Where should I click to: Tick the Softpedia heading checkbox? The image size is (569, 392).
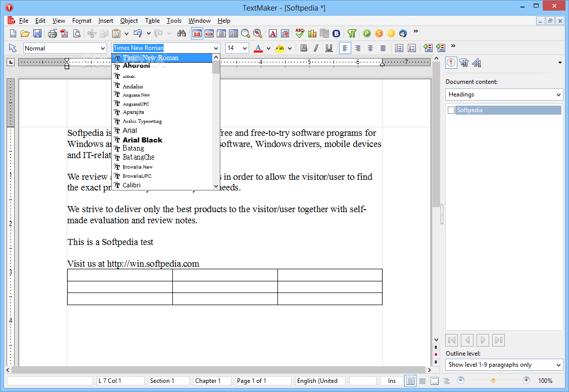click(451, 110)
